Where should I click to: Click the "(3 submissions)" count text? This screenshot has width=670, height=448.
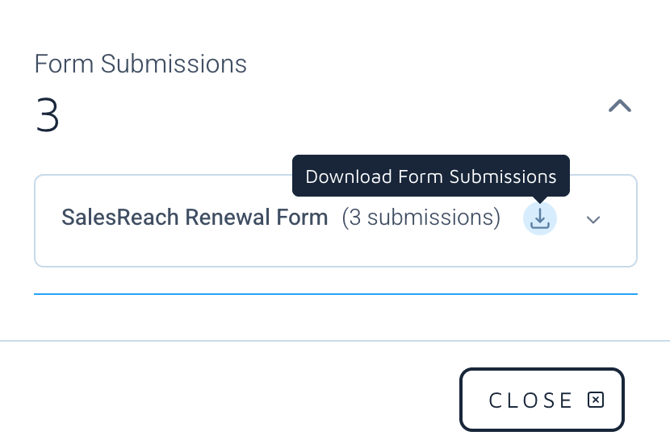[421, 217]
